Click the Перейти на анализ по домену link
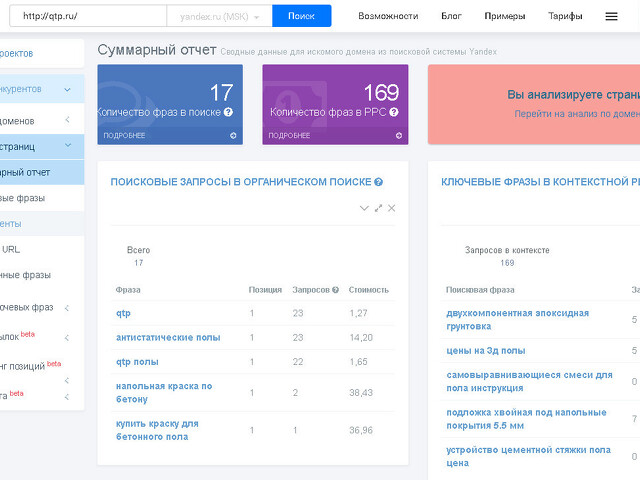640x480 pixels. [577, 114]
